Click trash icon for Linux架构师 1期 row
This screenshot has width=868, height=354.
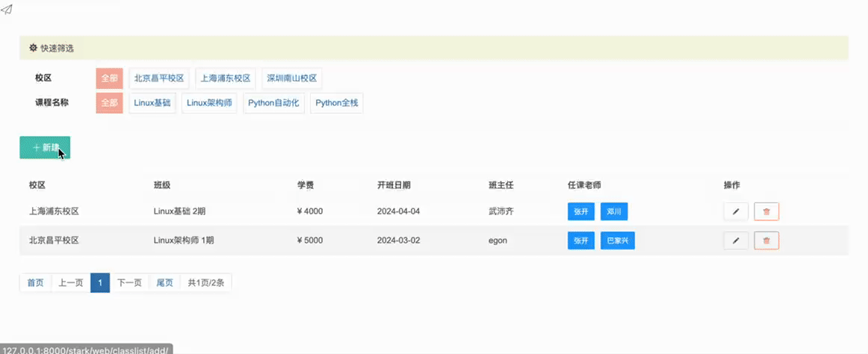[766, 240]
